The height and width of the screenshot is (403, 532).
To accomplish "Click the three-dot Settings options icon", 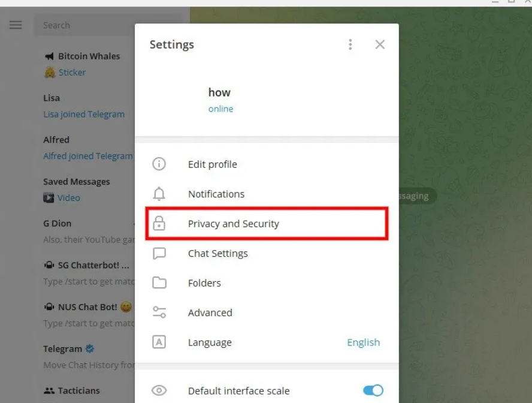I will (x=350, y=44).
